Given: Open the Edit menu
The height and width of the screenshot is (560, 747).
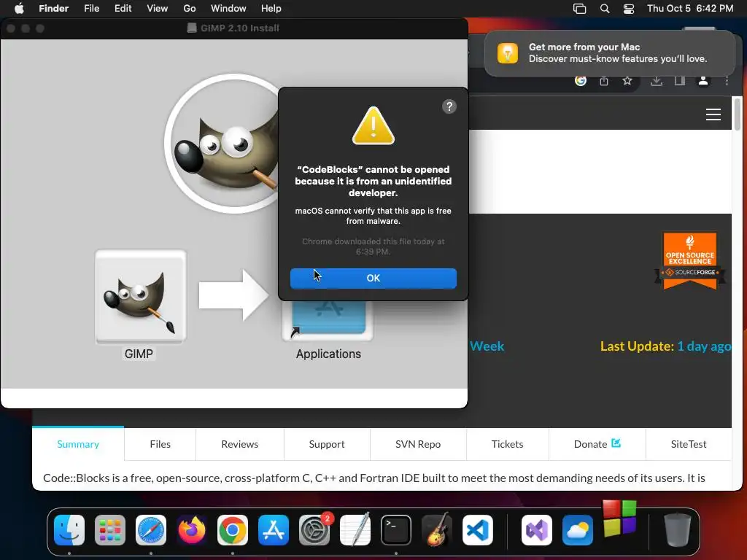Looking at the screenshot, I should (x=123, y=9).
